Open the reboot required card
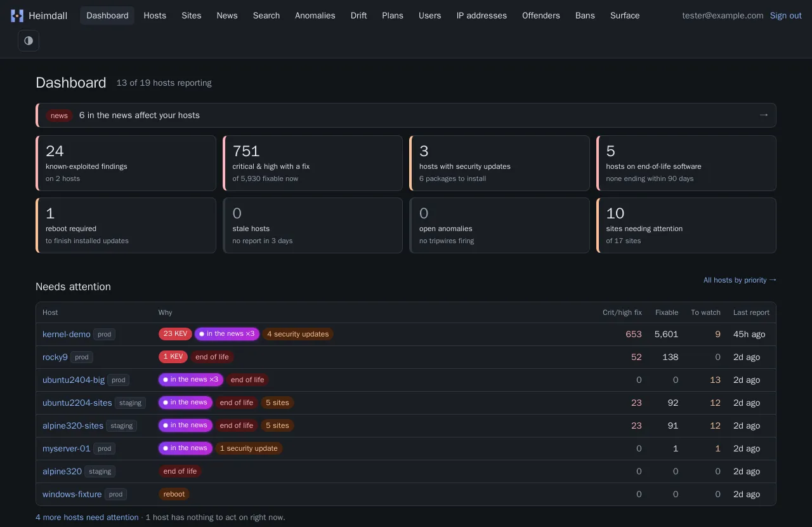The image size is (812, 527). 126,225
